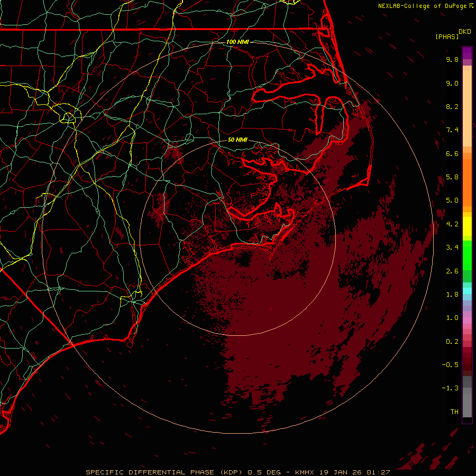Screen dimensions: 476x476
Task: Click the 1.0 value on the color scale
Action: pyautogui.click(x=452, y=318)
